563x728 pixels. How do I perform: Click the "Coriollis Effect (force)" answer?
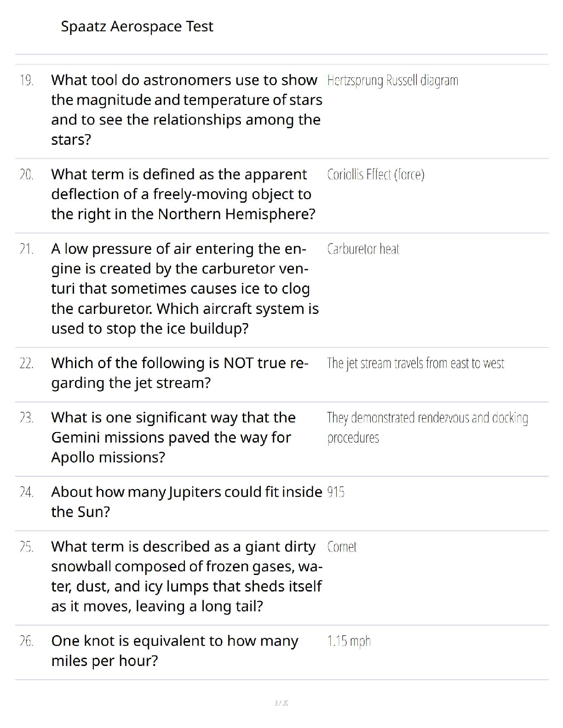click(375, 175)
